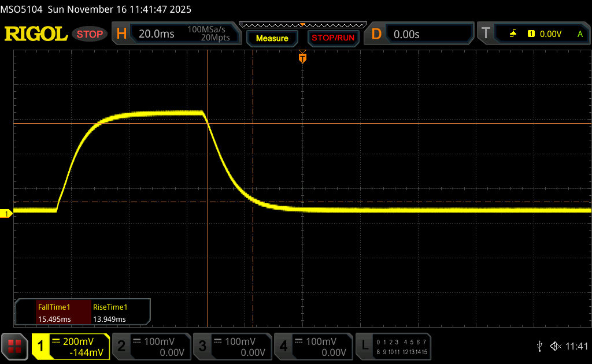Click the channel 1 ground level marker

pyautogui.click(x=7, y=214)
